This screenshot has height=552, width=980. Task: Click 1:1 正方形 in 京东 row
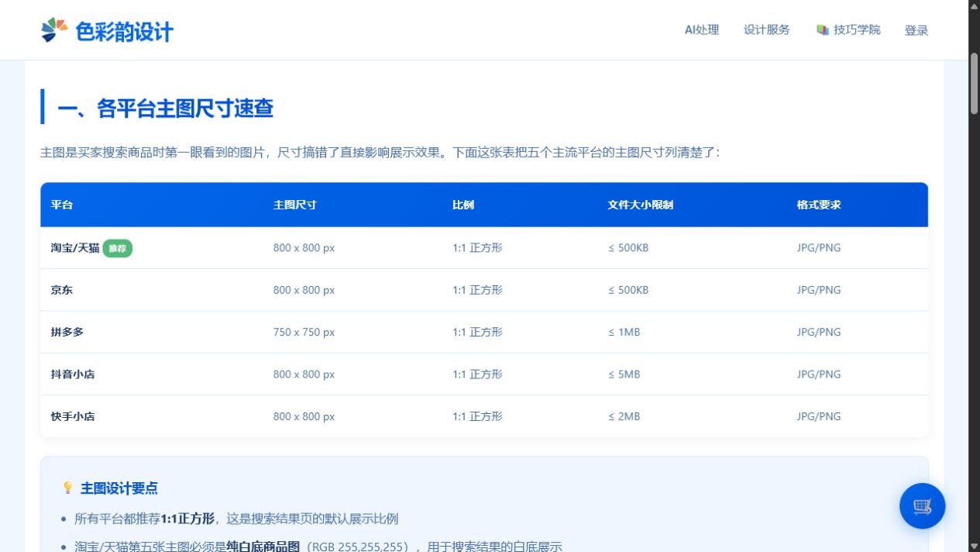coord(477,290)
